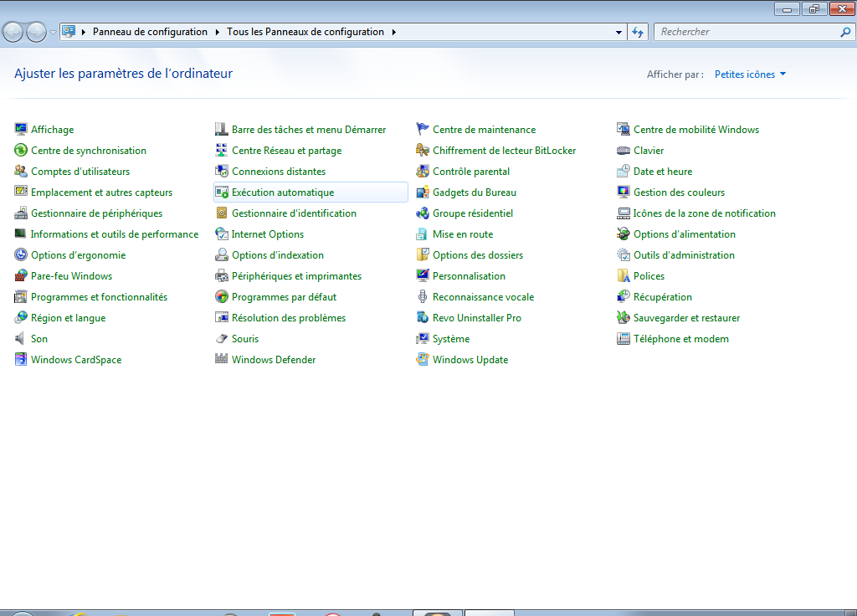Image resolution: width=857 pixels, height=616 pixels.
Task: Open the Pare-feu Windows icon
Action: click(21, 276)
